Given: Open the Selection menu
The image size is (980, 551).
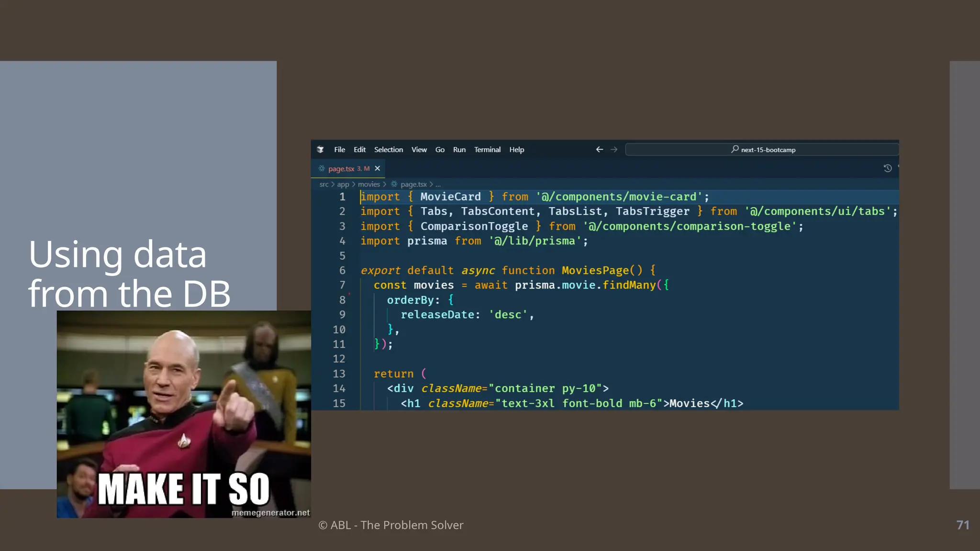Looking at the screenshot, I should coord(388,150).
